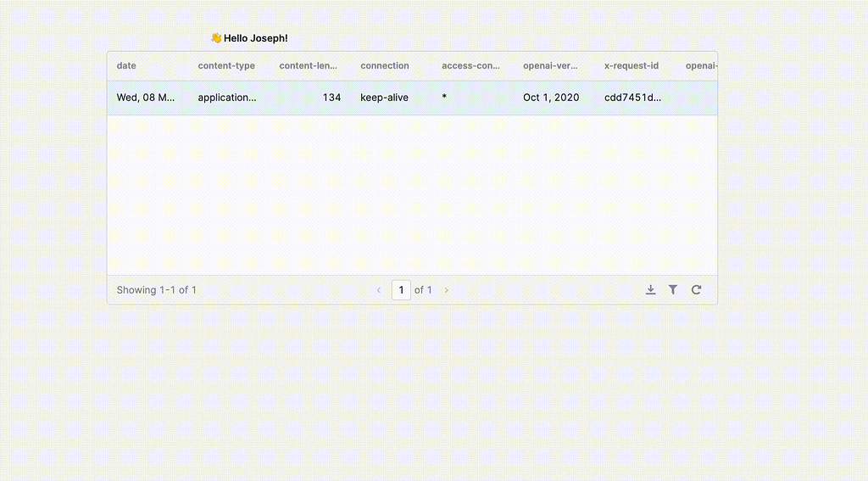
Task: Click the application content-type cell
Action: [x=227, y=98]
